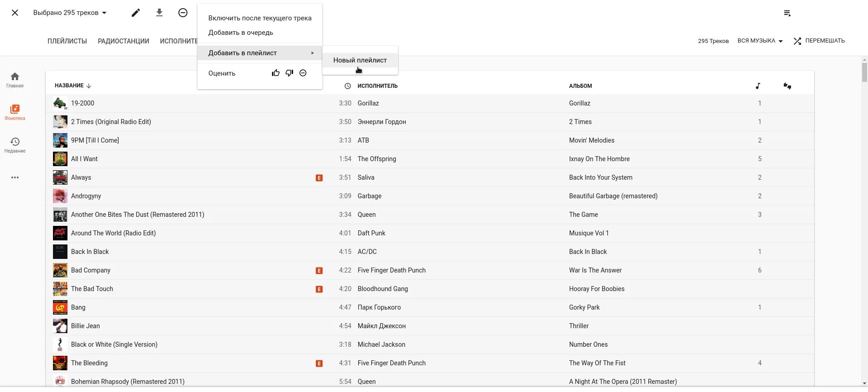Select 'Новый плейлист' in the submenu

tap(360, 60)
